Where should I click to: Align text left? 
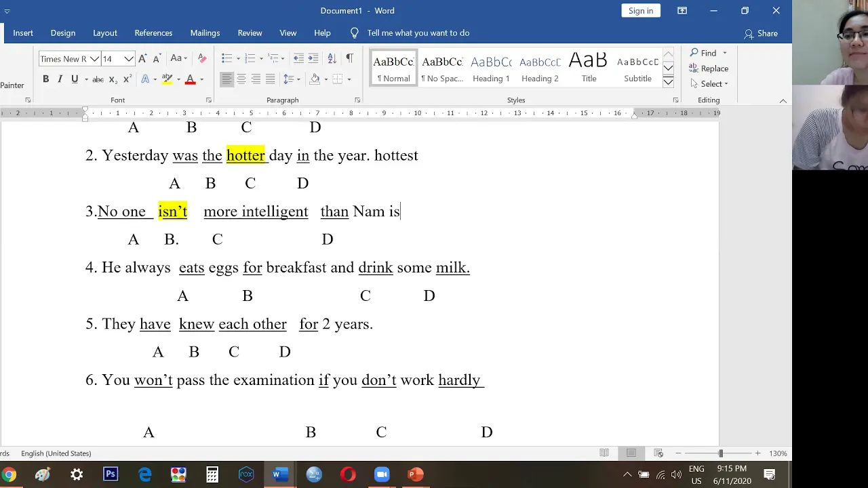click(226, 79)
